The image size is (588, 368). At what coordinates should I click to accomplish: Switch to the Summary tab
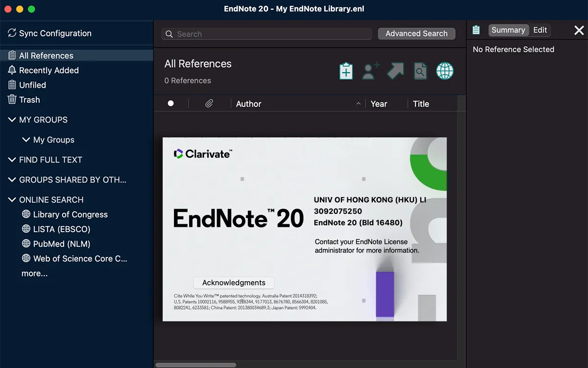click(x=508, y=30)
